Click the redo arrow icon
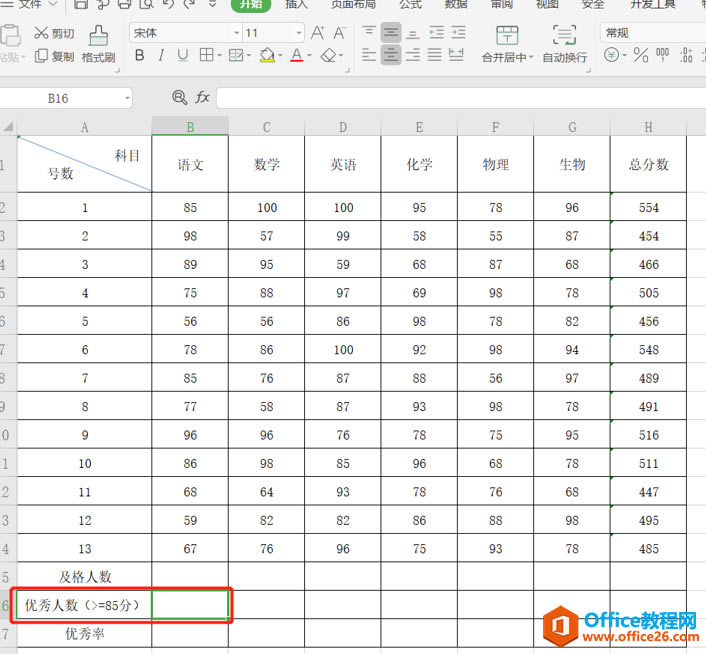The image size is (706, 654). [190, 4]
